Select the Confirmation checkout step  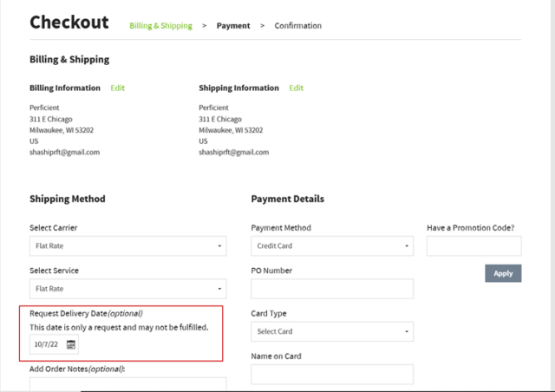point(298,25)
